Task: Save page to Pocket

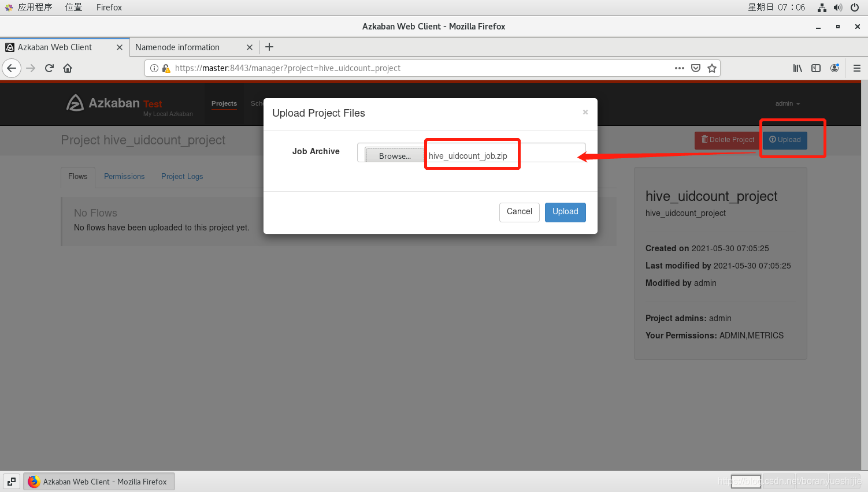Action: point(696,68)
